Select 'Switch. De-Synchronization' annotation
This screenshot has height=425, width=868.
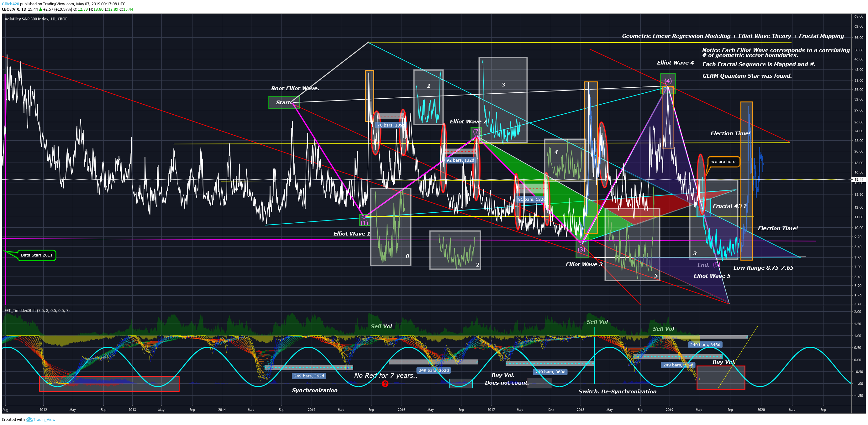click(x=617, y=391)
